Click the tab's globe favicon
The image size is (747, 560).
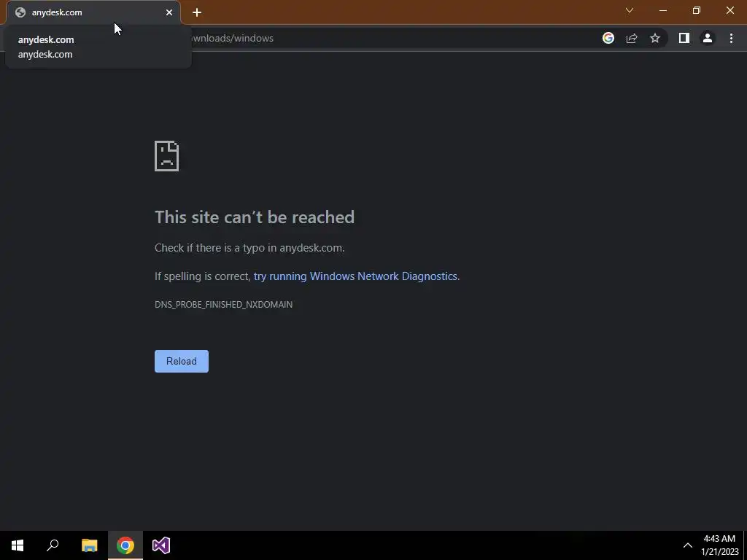20,12
